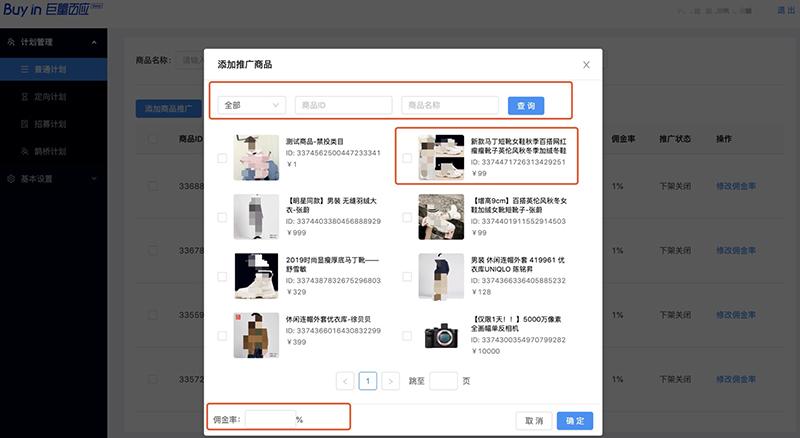Click the 计划管理 icon in sidebar
The width and height of the screenshot is (800, 438).
(x=11, y=42)
